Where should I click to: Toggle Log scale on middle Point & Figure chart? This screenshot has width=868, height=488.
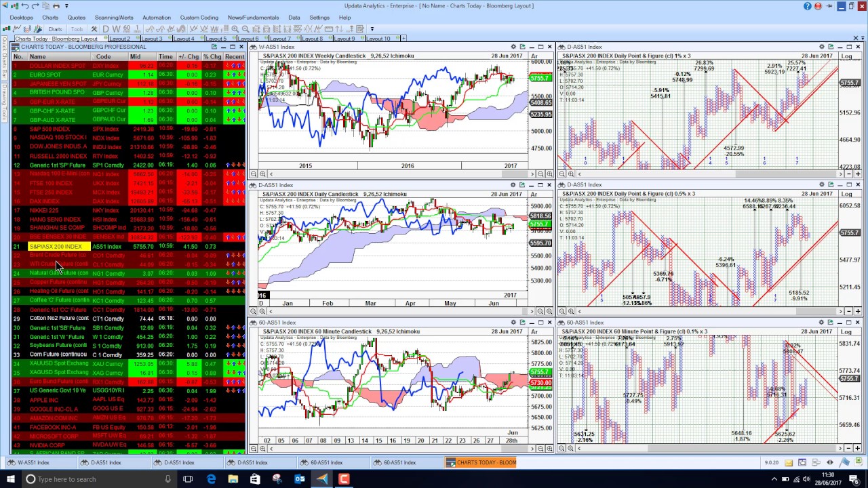pos(847,194)
